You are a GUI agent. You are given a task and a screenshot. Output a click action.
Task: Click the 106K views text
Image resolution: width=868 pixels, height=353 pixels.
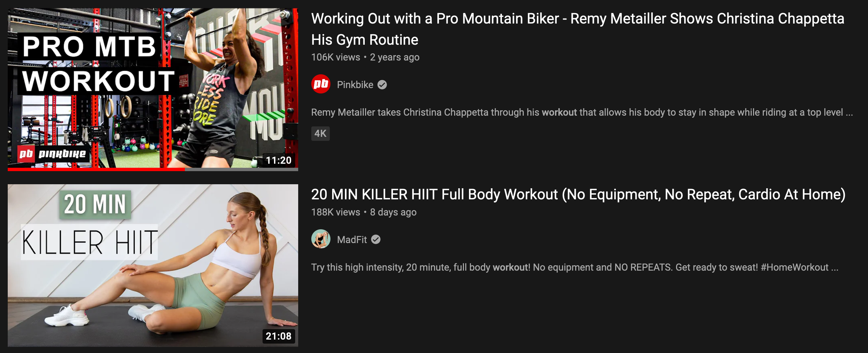[336, 57]
